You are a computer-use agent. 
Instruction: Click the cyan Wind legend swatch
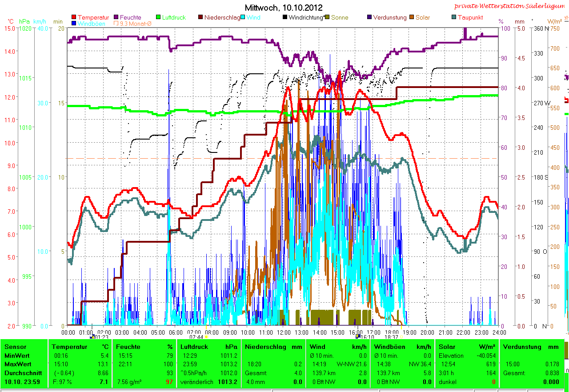pos(244,17)
